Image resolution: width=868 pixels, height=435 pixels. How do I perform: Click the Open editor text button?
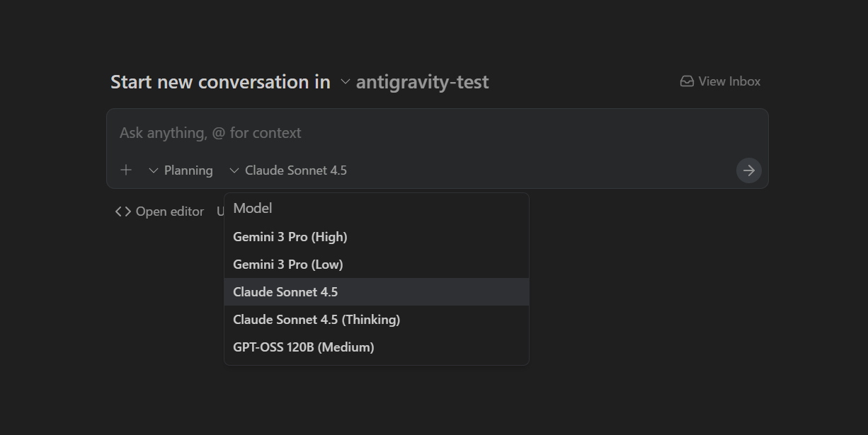click(169, 211)
